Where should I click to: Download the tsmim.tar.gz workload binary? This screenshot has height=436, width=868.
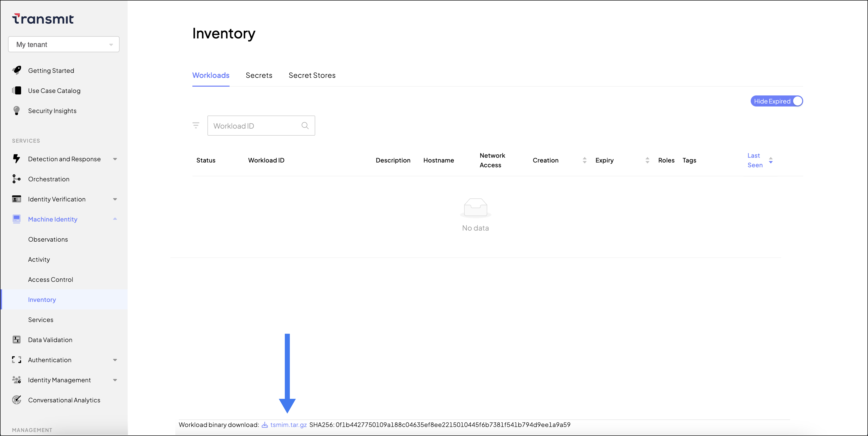(x=288, y=425)
